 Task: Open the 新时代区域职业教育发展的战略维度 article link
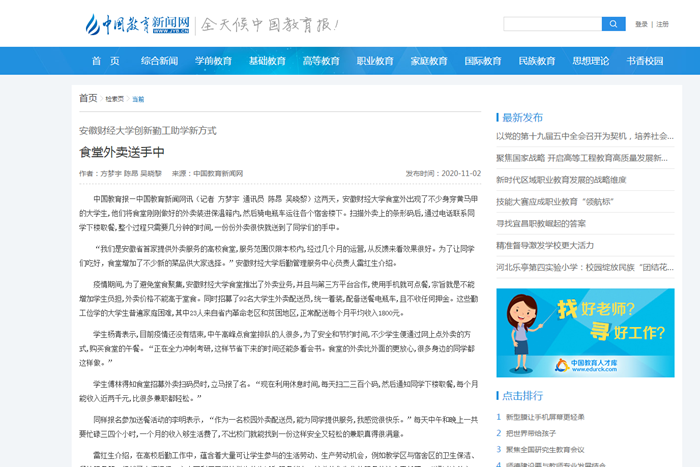[561, 180]
